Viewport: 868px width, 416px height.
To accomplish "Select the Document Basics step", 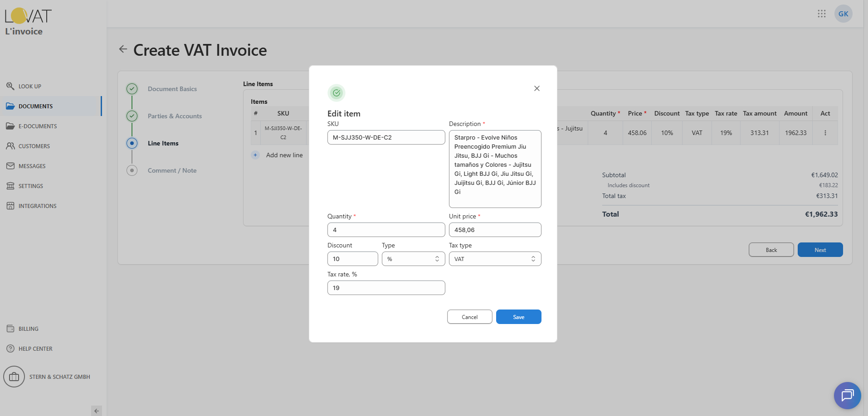I will point(172,89).
